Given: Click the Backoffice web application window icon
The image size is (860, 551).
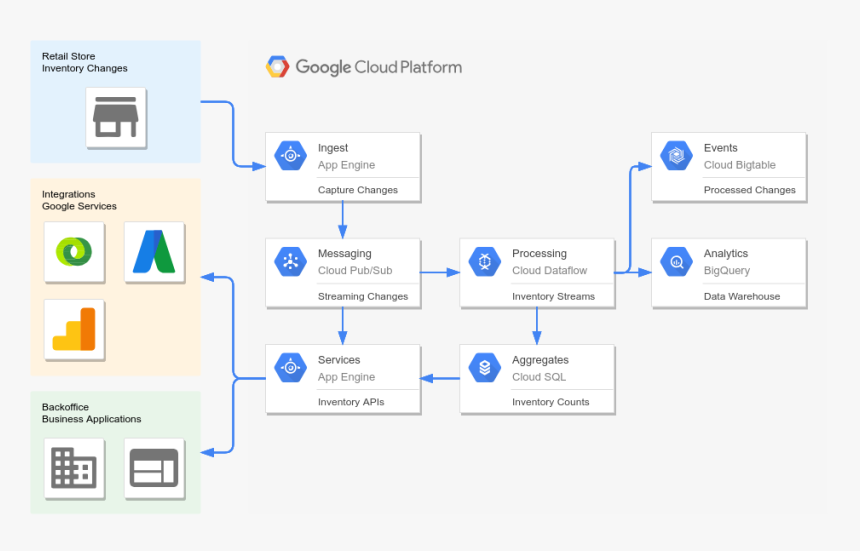Looking at the screenshot, I should coord(154,468).
